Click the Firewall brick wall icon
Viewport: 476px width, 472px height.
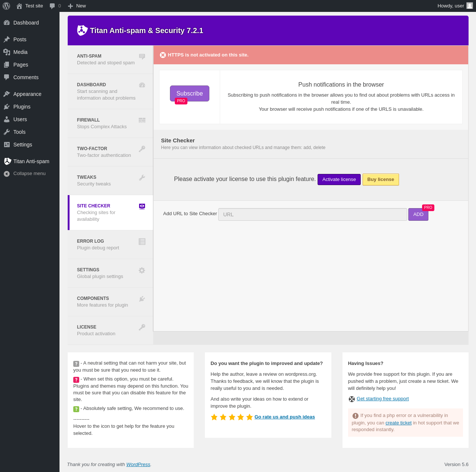142,120
